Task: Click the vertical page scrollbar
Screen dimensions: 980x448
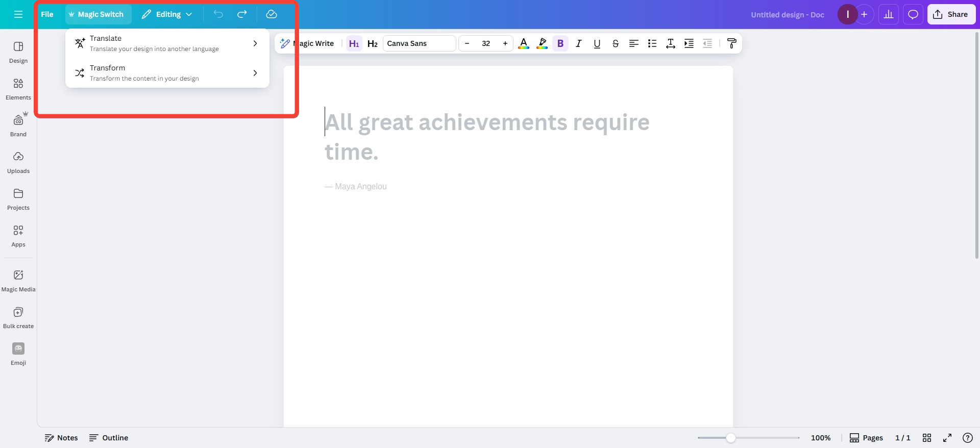Action: (x=977, y=145)
